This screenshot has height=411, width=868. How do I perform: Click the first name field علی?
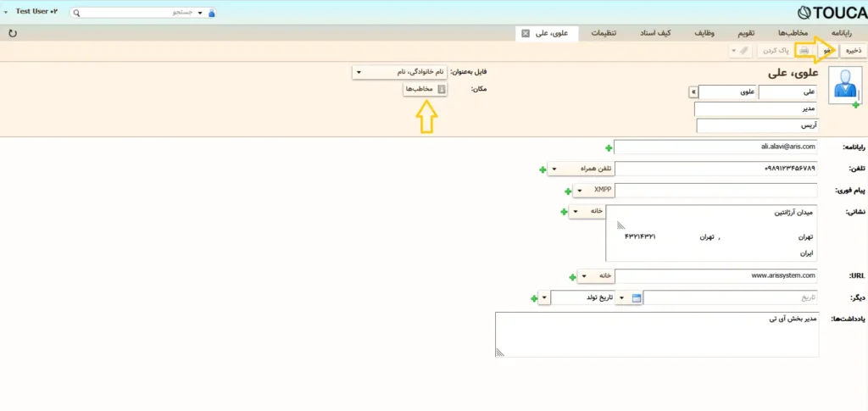[x=788, y=92]
